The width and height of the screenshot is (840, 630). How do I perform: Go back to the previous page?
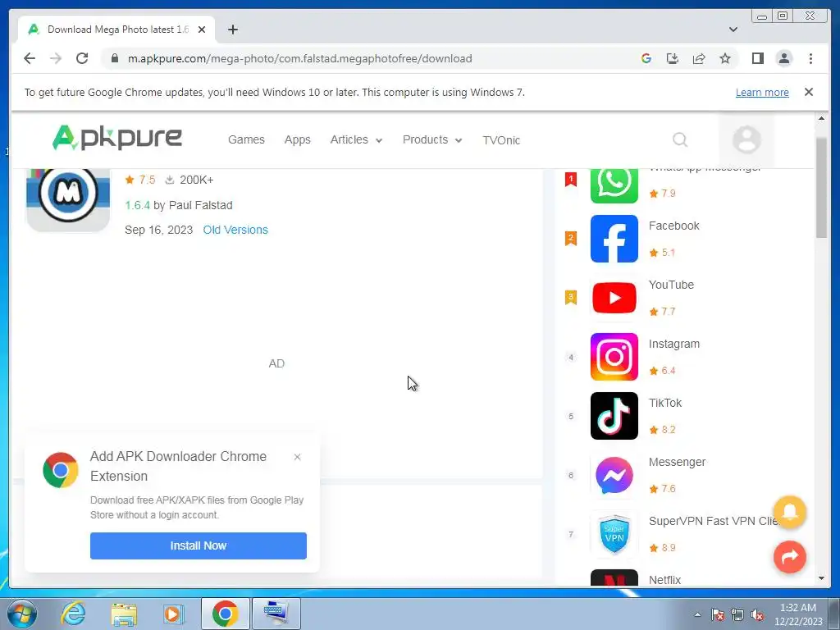tap(30, 58)
